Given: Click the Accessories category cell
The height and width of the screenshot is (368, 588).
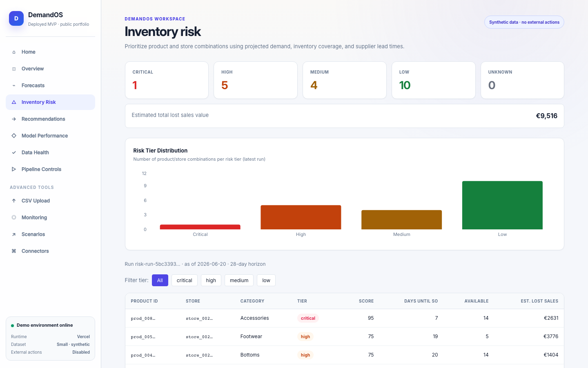Looking at the screenshot, I should (x=254, y=318).
